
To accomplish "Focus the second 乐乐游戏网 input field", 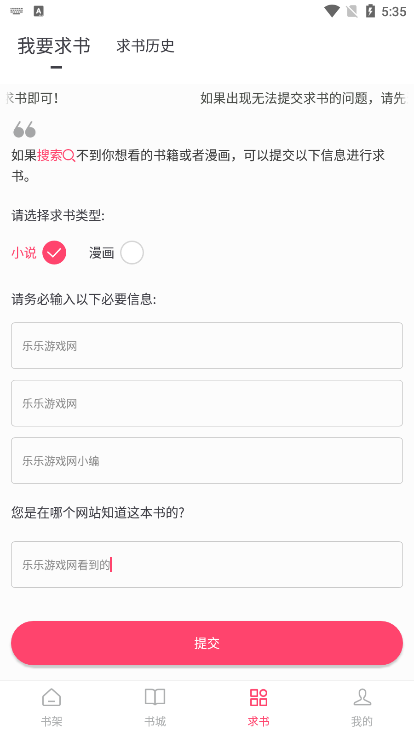I will (207, 403).
